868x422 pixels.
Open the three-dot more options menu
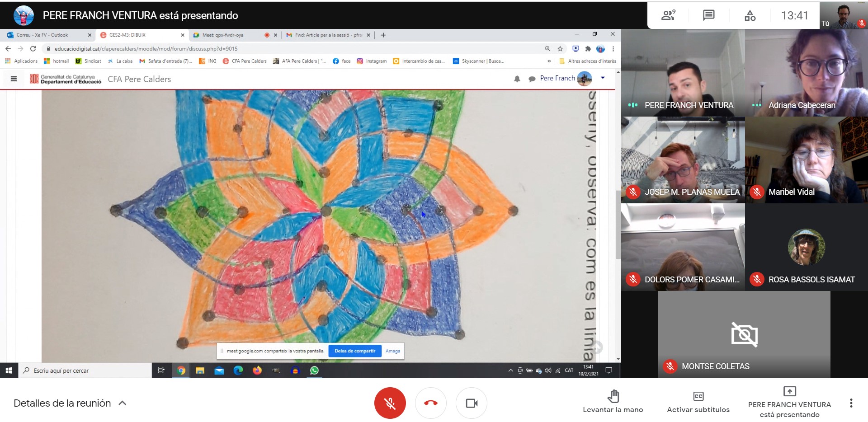tap(851, 403)
